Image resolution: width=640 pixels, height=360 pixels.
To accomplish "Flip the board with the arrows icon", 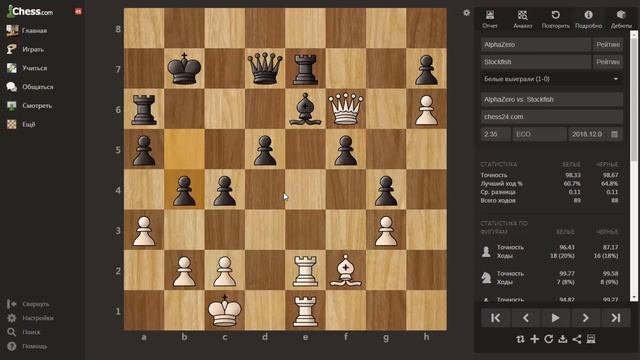I will coord(520,339).
